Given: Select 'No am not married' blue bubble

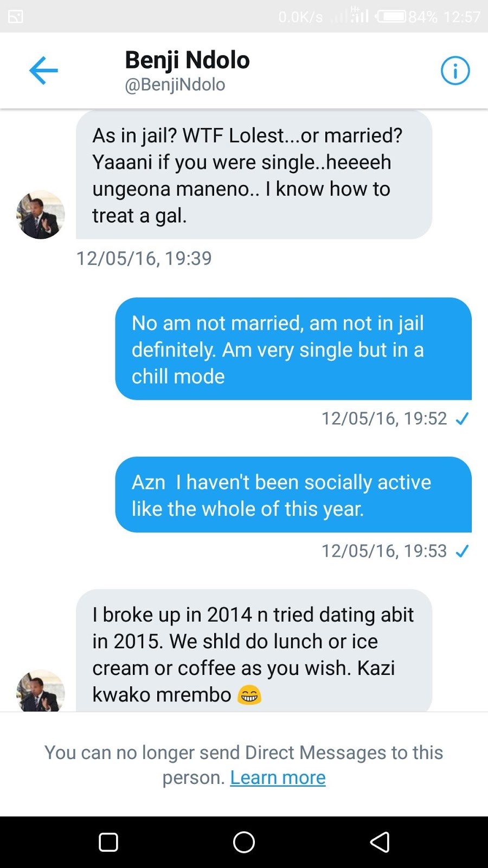Looking at the screenshot, I should coord(293,349).
